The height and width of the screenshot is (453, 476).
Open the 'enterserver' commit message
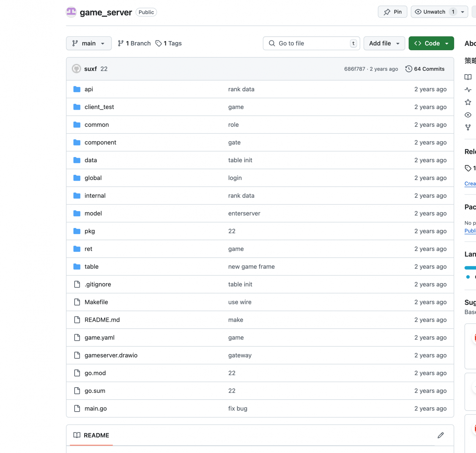pos(244,213)
